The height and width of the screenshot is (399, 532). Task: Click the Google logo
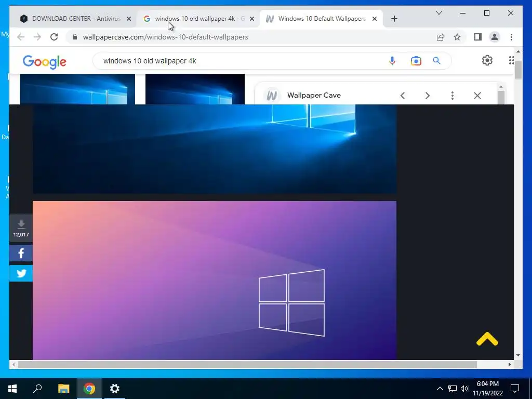pyautogui.click(x=45, y=62)
